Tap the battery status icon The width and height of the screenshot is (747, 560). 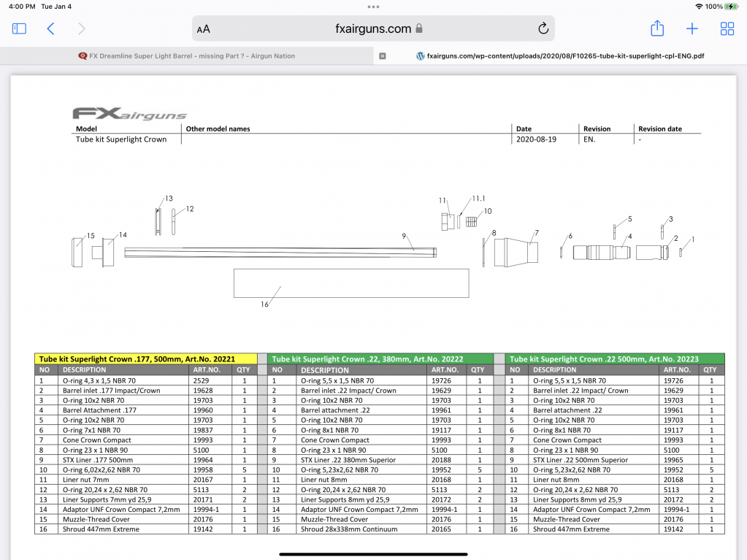[731, 6]
